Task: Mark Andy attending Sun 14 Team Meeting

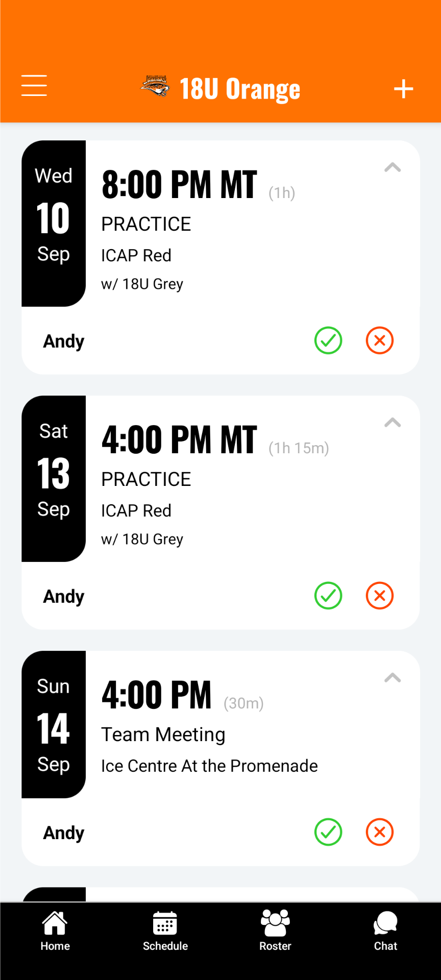Action: click(x=328, y=832)
